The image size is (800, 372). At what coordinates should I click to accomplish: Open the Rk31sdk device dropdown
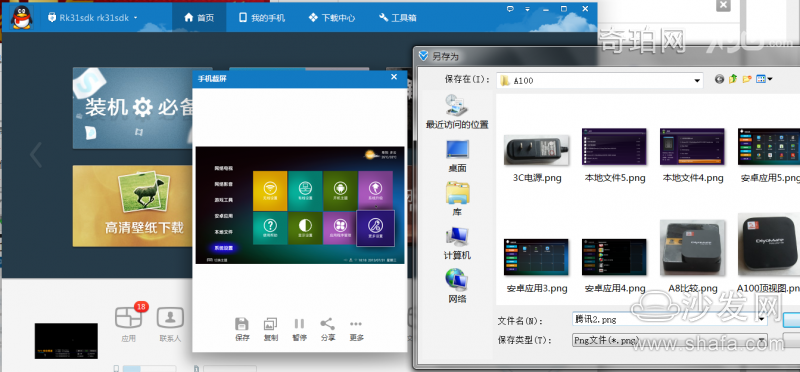click(x=92, y=18)
